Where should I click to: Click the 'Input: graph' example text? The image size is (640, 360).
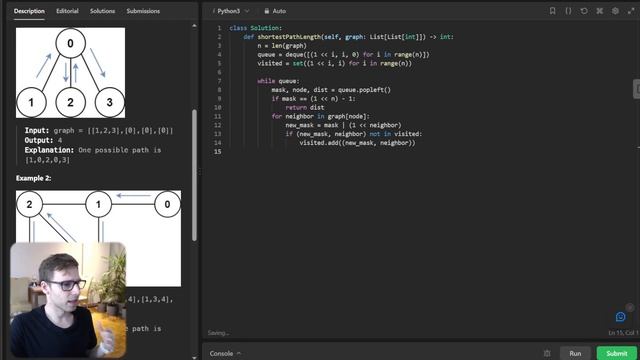coord(99,131)
